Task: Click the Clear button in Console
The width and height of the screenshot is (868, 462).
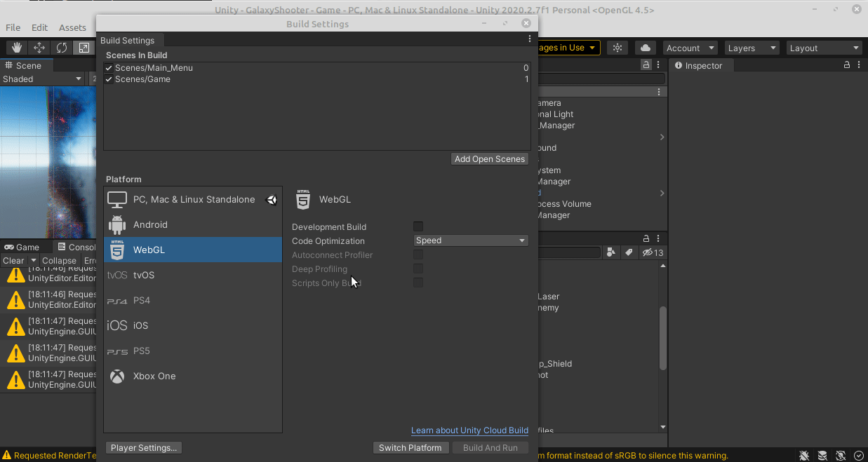Action: [14, 260]
